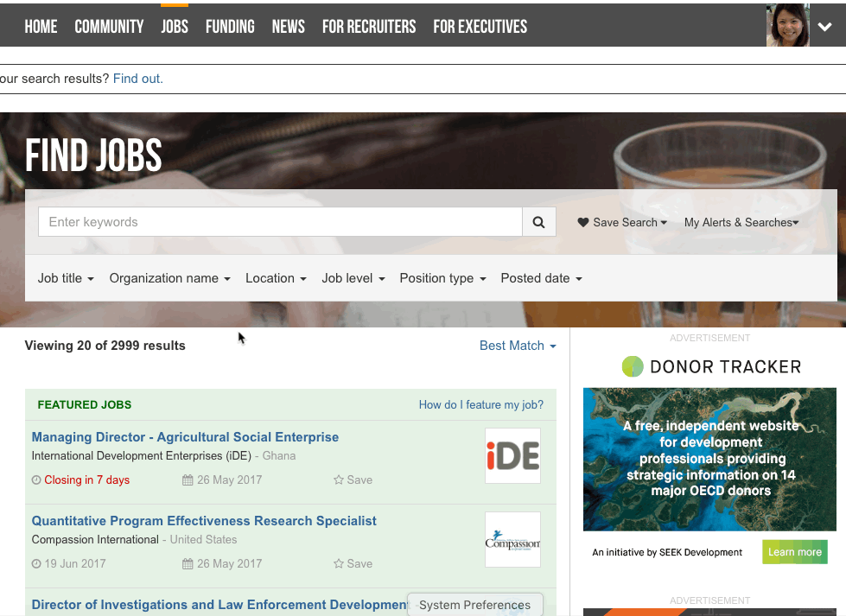
Task: Click the System Preferences tooltip
Action: (x=474, y=605)
